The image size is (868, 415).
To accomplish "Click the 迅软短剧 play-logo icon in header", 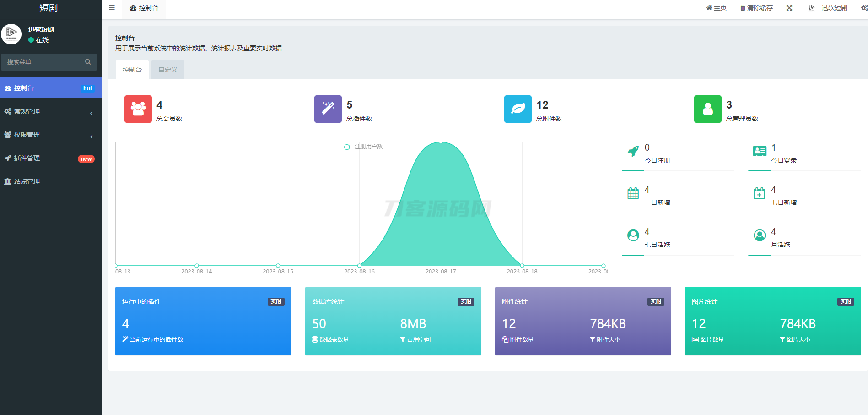I will [812, 7].
